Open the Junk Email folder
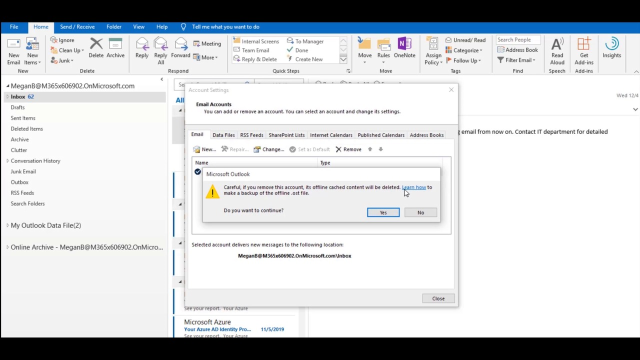The image size is (640, 360). pos(23,171)
